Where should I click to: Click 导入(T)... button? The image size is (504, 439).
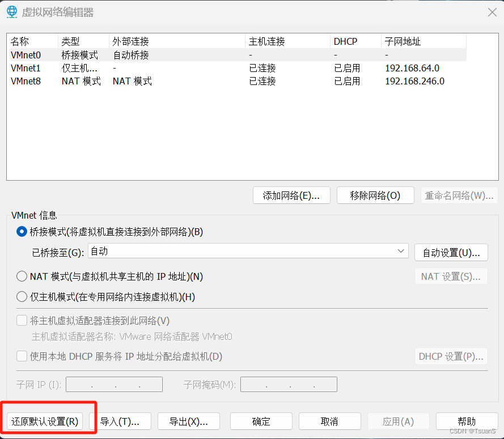120,421
